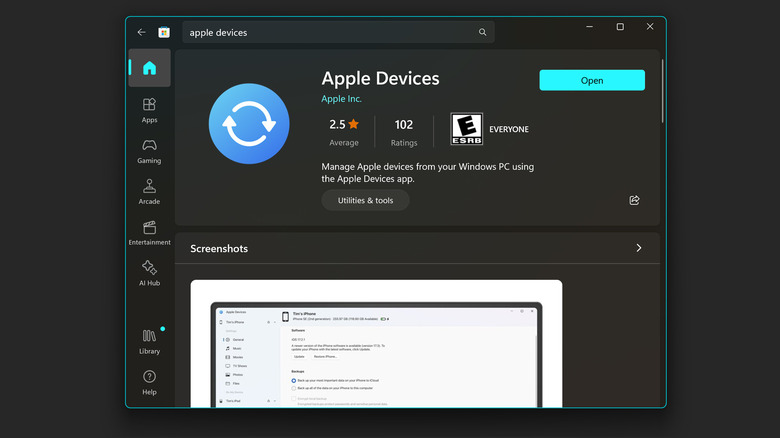The height and width of the screenshot is (438, 780).
Task: Click in the 'apple devices' search field
Action: [x=330, y=32]
